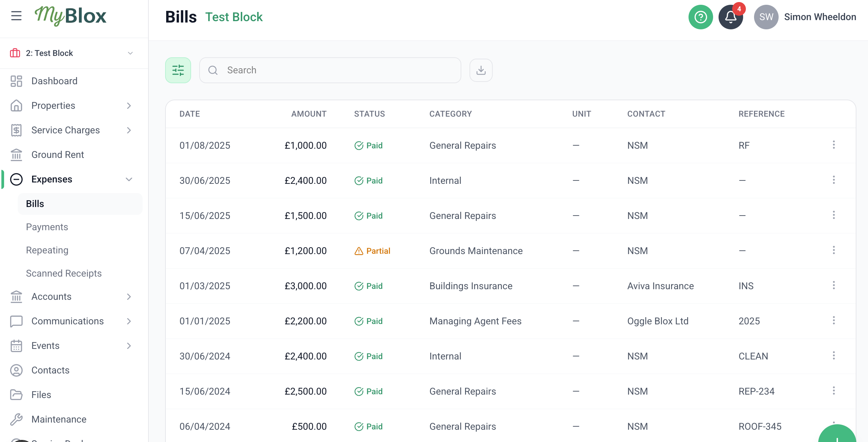Open the help question mark icon

(700, 17)
